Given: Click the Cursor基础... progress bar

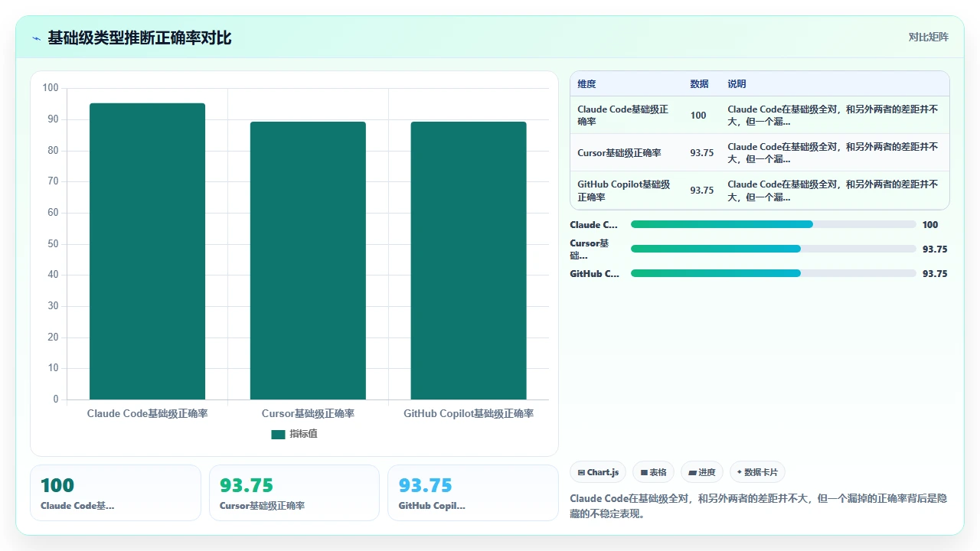Looking at the screenshot, I should pos(773,249).
